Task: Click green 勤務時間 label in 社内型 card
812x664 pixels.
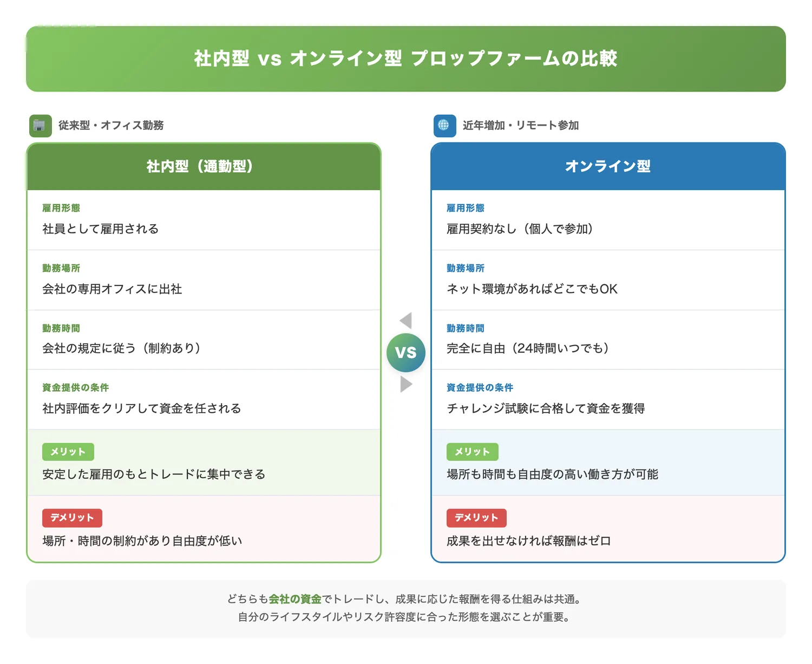Action: tap(61, 328)
